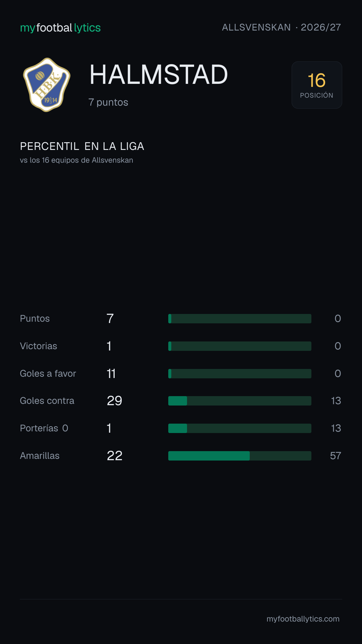The width and height of the screenshot is (362, 644).
Task: Click the Goles a favor percentile bar
Action: 240,374
